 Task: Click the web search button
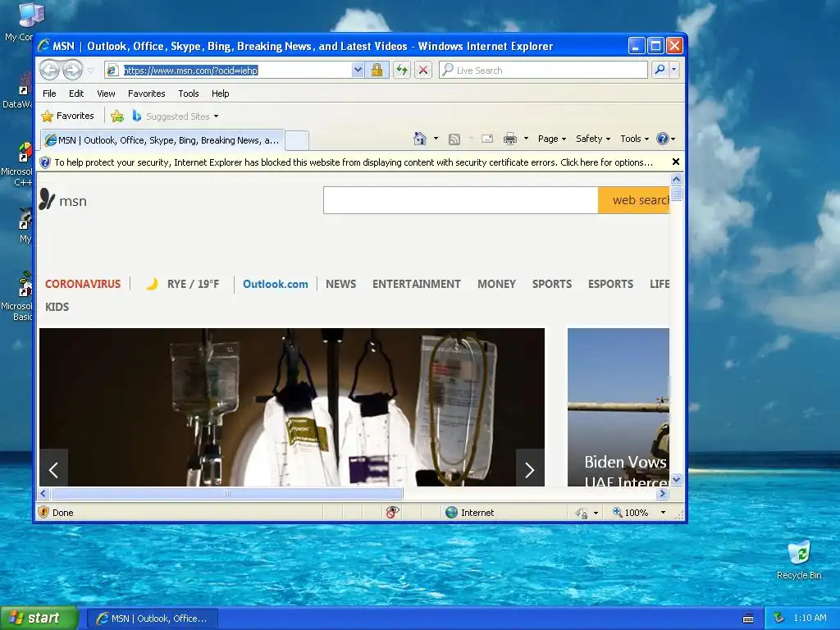pyautogui.click(x=634, y=200)
